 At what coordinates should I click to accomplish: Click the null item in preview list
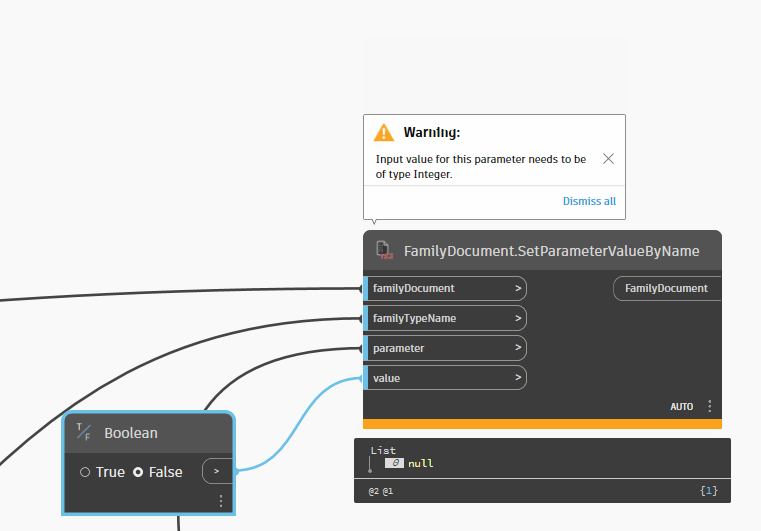pyautogui.click(x=420, y=464)
